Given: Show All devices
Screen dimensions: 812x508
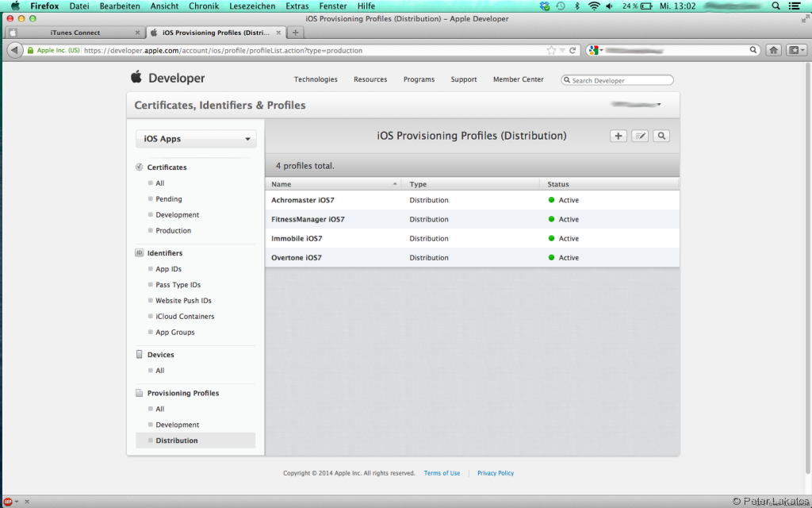Looking at the screenshot, I should [x=160, y=371].
